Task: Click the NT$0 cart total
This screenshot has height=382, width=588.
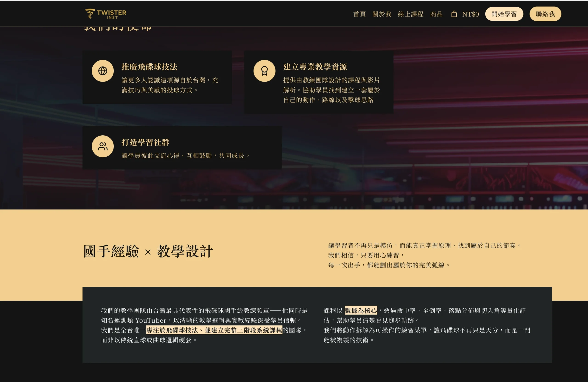Action: 470,14
